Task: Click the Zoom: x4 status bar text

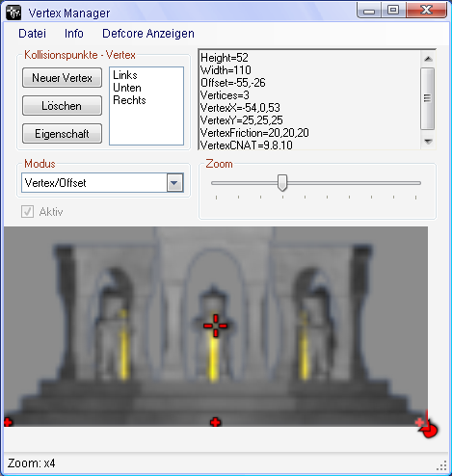Action: pos(31,463)
